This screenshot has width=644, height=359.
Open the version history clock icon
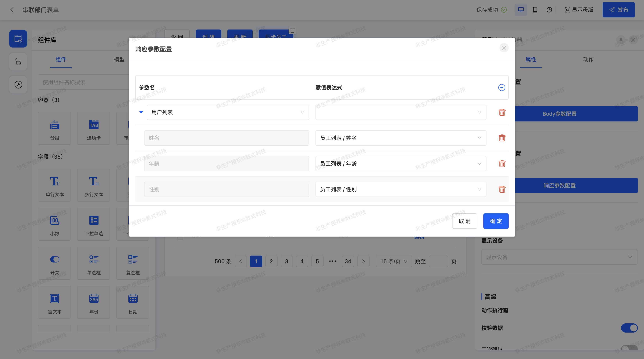coord(549,10)
